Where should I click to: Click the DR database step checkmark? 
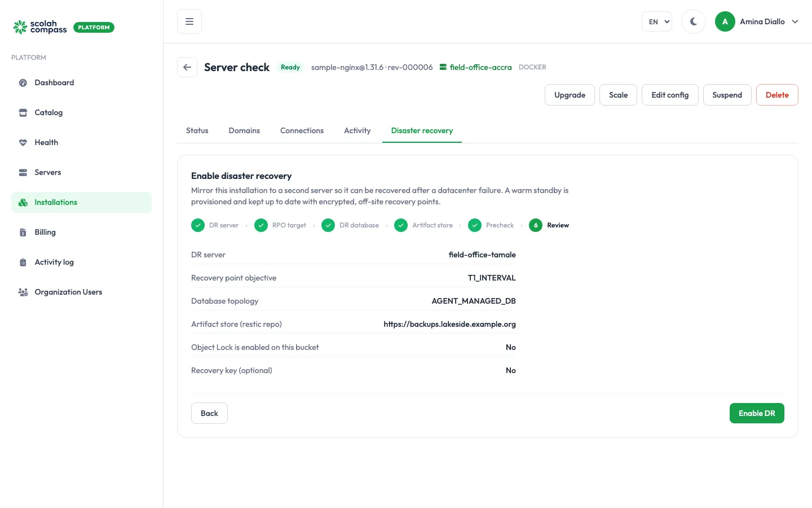[x=328, y=225]
